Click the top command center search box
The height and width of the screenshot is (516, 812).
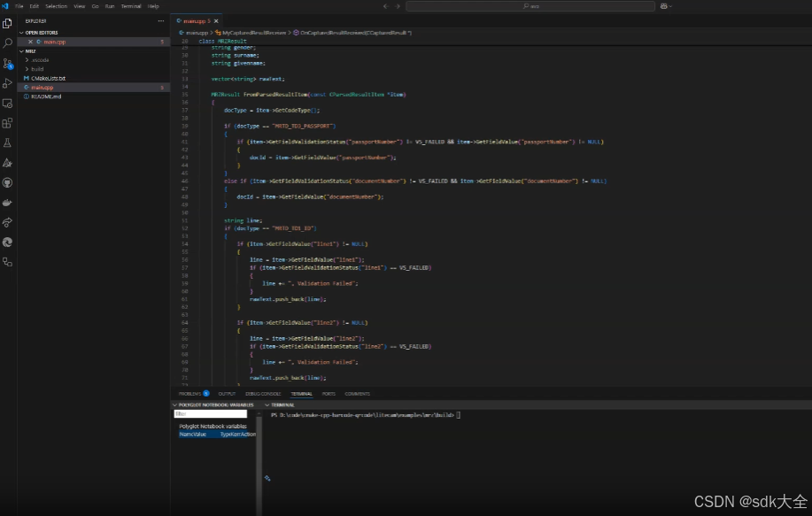pos(530,6)
